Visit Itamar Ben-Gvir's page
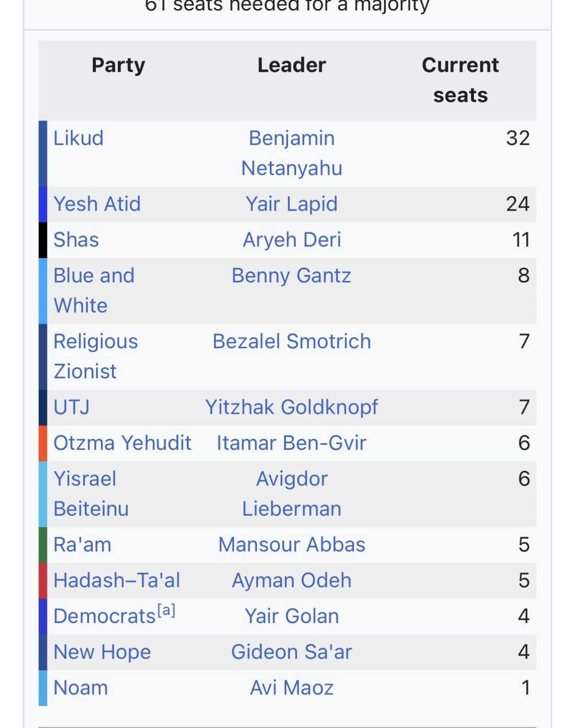This screenshot has width=575, height=728. 291,443
